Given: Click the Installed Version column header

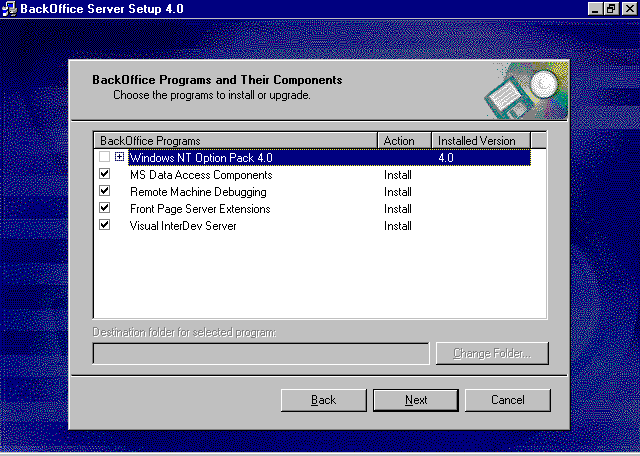Looking at the screenshot, I should (480, 141).
